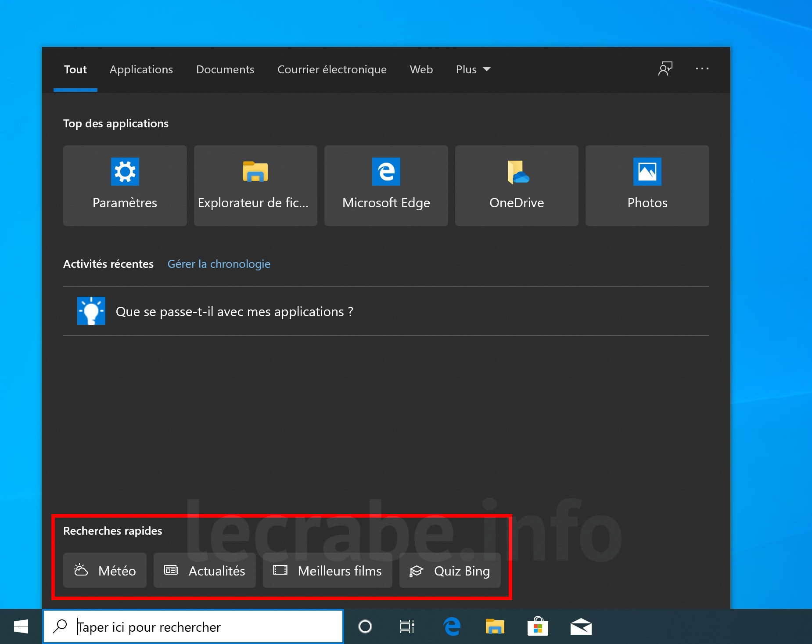This screenshot has width=812, height=644.
Task: Open the Paramètres app tile
Action: point(125,186)
